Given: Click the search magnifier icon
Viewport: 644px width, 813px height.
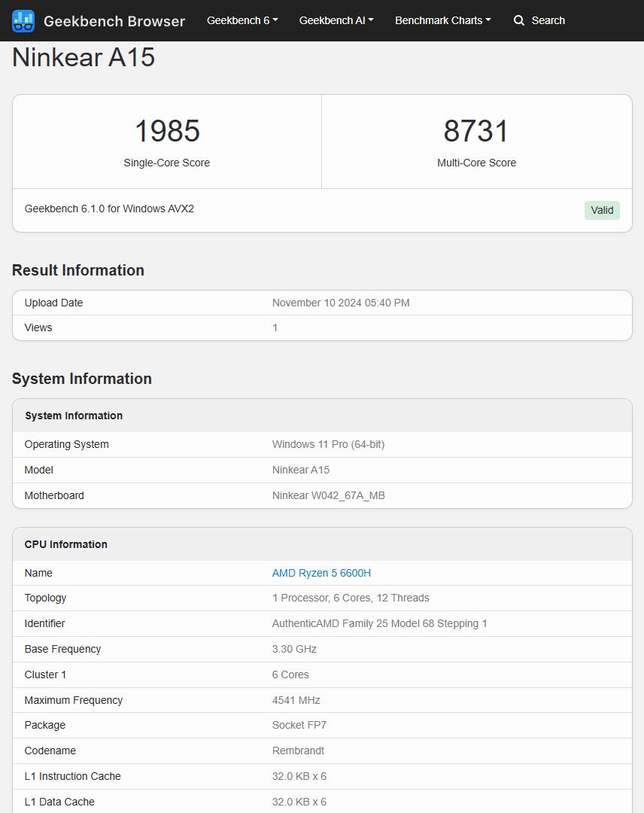Looking at the screenshot, I should [x=518, y=21].
